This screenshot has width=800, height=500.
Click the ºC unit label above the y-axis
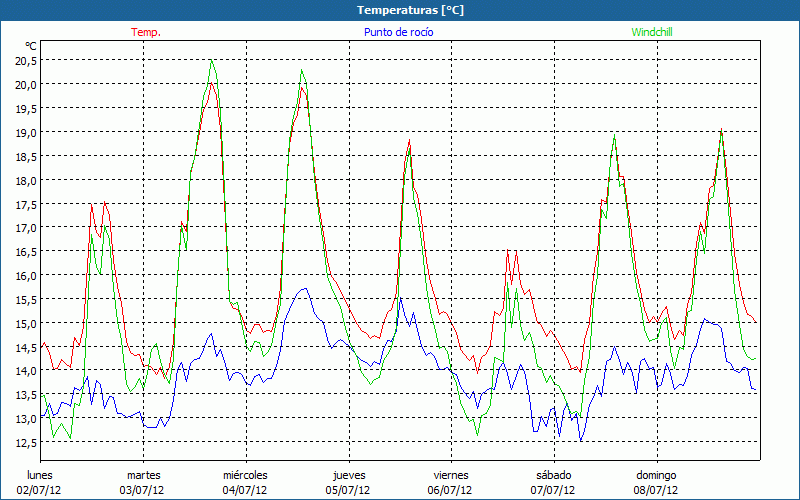(31, 46)
